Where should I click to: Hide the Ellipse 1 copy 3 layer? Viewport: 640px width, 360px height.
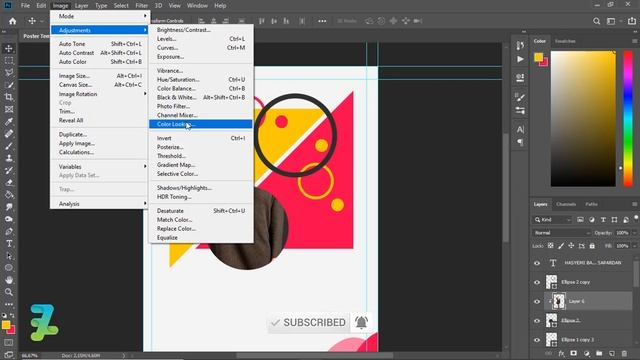coord(537,340)
